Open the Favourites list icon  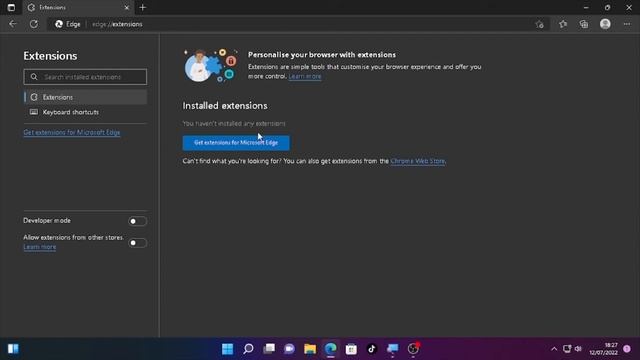(563, 24)
